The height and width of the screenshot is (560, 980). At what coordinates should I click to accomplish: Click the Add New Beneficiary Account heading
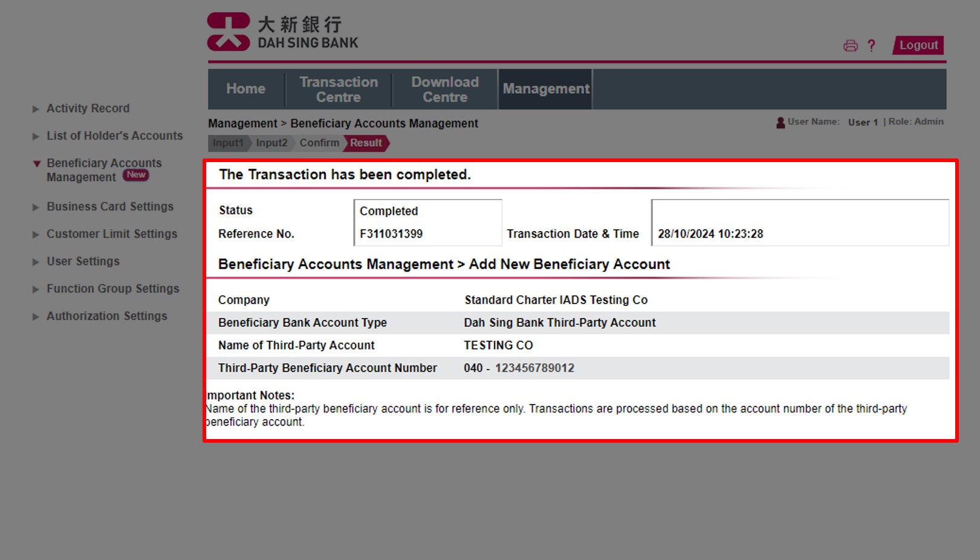coord(570,264)
